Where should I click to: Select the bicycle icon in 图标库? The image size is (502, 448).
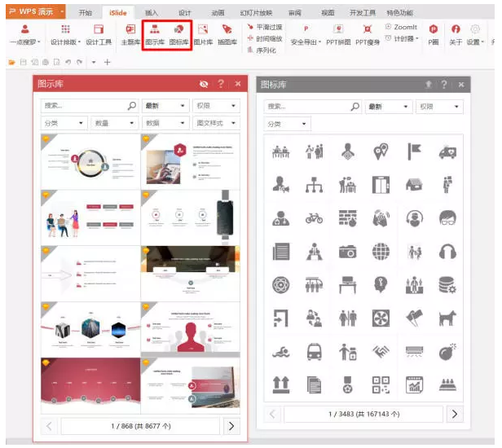coord(314,218)
